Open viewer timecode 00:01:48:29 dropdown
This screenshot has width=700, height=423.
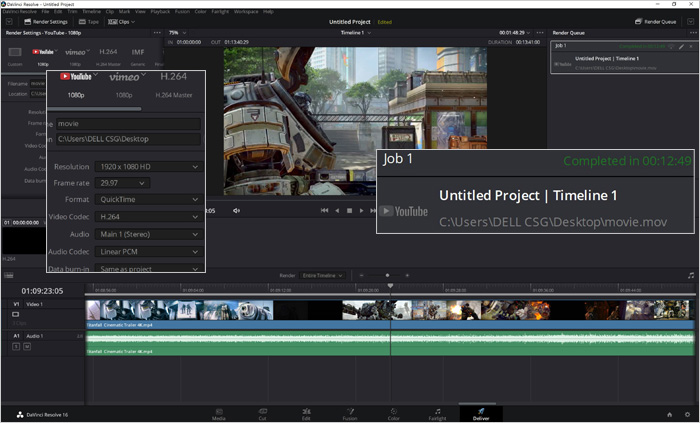point(515,33)
